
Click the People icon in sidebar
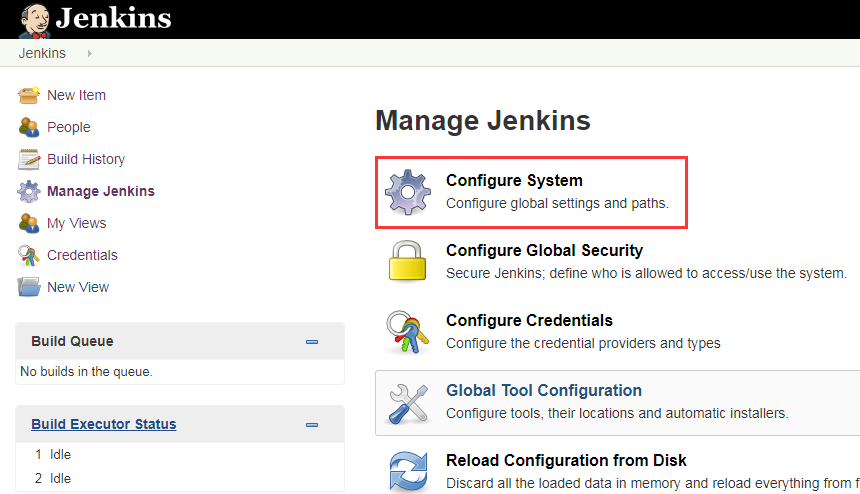coord(29,127)
